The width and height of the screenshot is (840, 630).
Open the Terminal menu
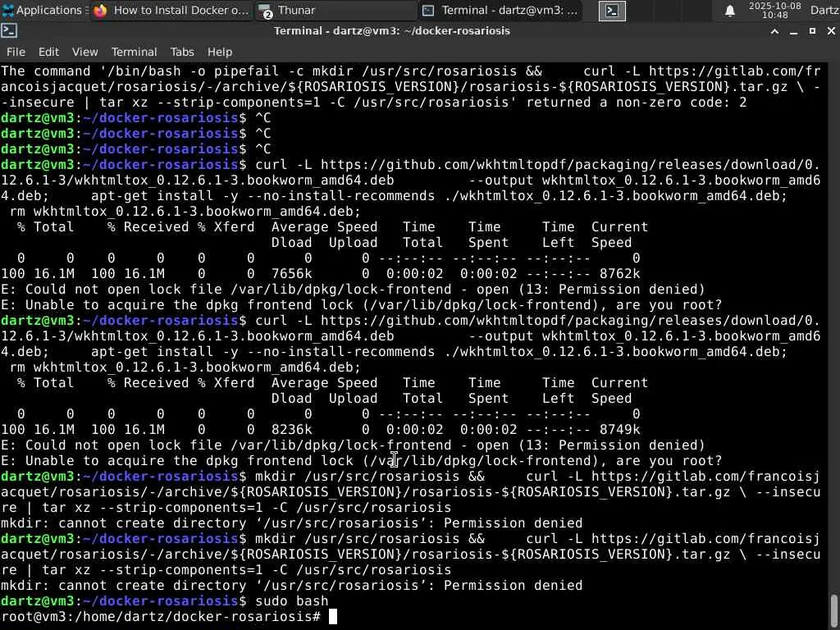(134, 52)
